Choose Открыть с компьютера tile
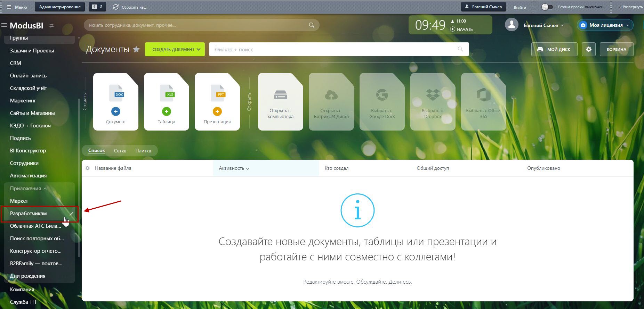Screen dimensions: 644x309 (x=281, y=102)
